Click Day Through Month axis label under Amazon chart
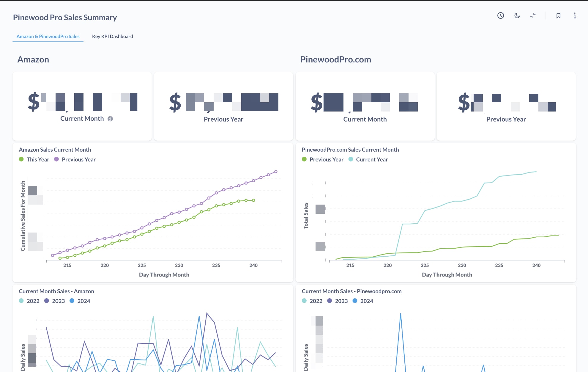 (164, 275)
